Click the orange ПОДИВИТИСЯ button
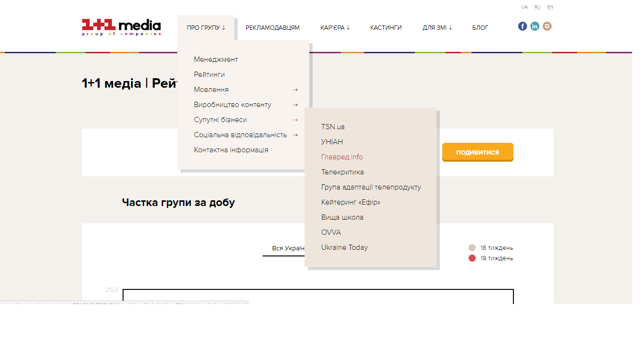The height and width of the screenshot is (362, 644). click(x=478, y=152)
